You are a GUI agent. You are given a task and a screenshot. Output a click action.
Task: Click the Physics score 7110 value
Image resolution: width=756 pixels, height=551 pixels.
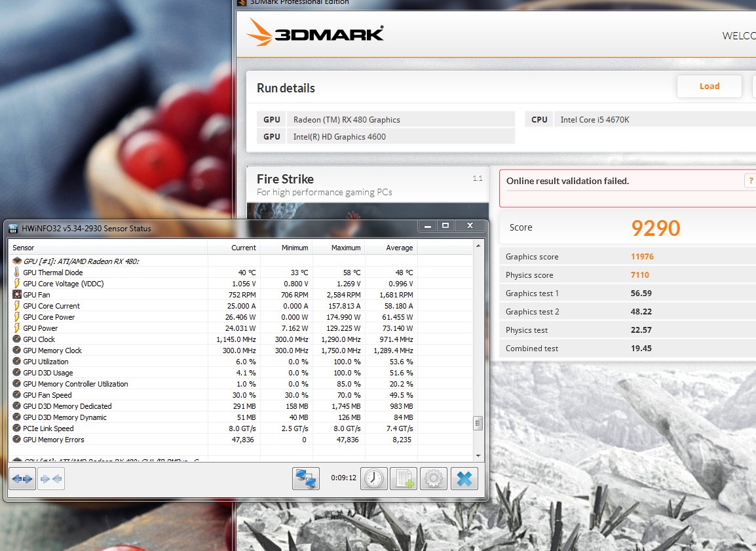click(640, 275)
